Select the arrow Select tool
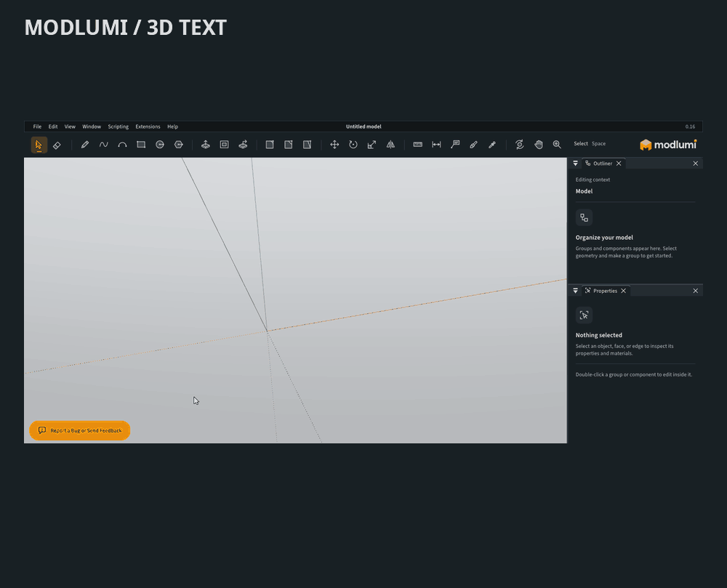Screen dimensions: 727x588 pyautogui.click(x=39, y=145)
